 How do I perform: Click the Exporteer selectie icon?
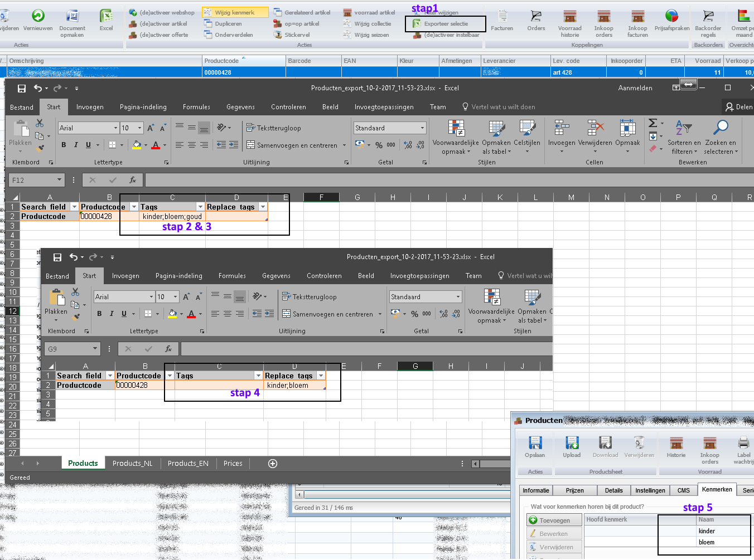[x=417, y=24]
